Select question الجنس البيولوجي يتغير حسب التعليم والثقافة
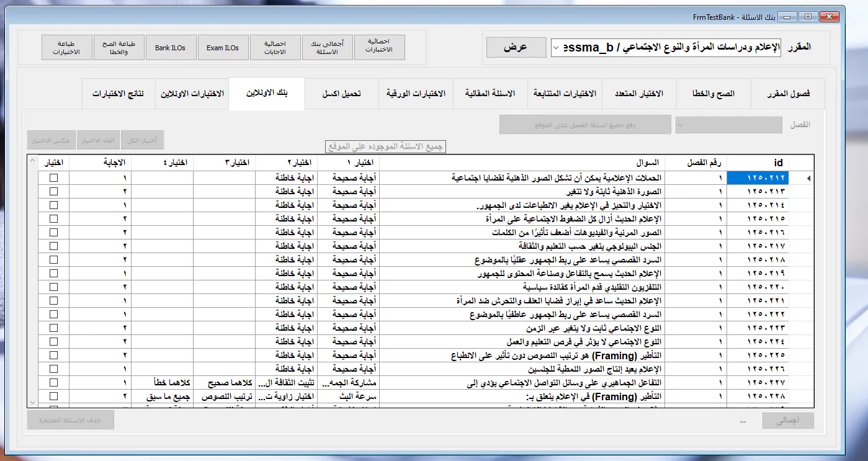Image resolution: width=868 pixels, height=461 pixels. (522, 246)
